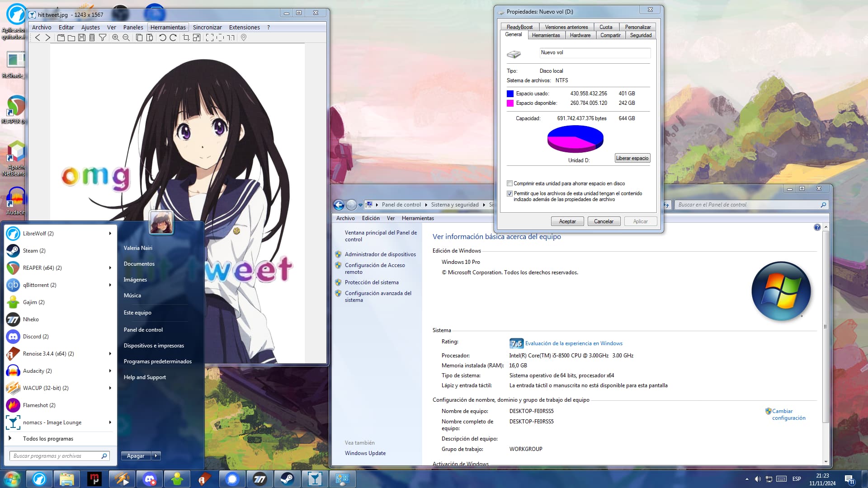Click the 'Buscar programas y archivos' search field
Image resolution: width=868 pixels, height=488 pixels.
pyautogui.click(x=59, y=456)
